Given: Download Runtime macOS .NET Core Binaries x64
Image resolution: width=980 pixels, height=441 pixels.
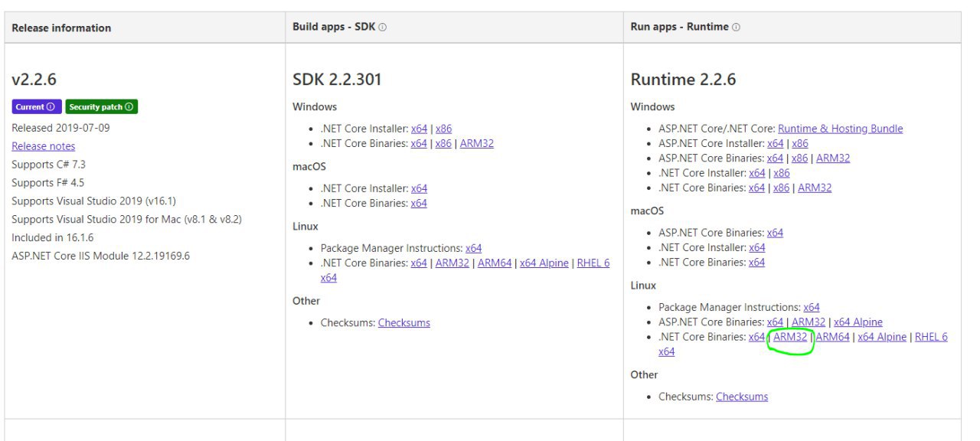Looking at the screenshot, I should [x=757, y=263].
